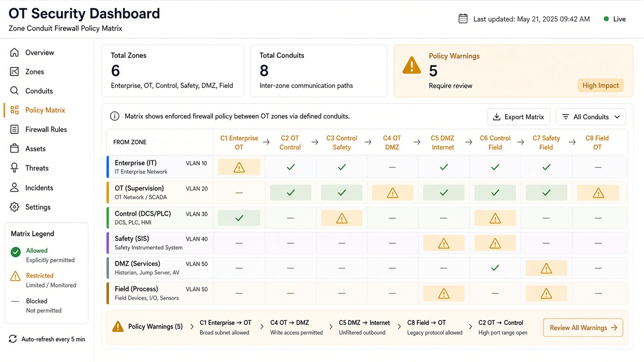Click the Safety (SIS) C5 warning cell
This screenshot has width=644, height=362.
(x=444, y=243)
